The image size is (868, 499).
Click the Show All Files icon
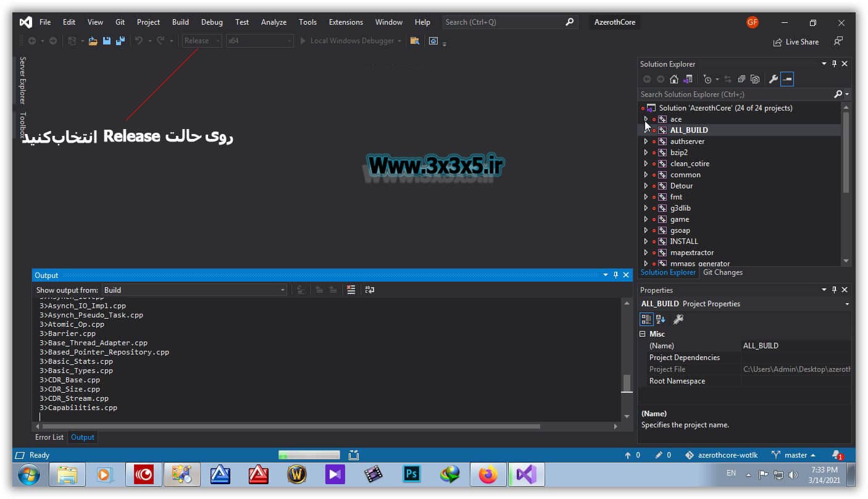754,79
